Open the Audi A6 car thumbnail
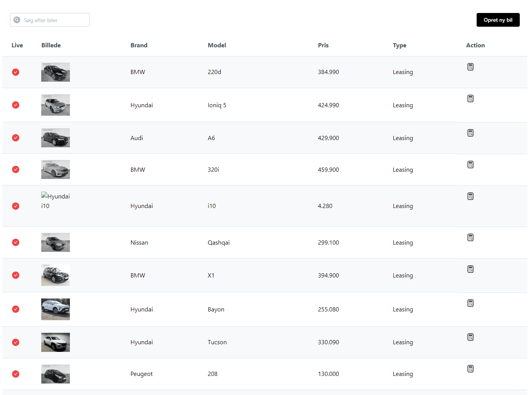 55,138
